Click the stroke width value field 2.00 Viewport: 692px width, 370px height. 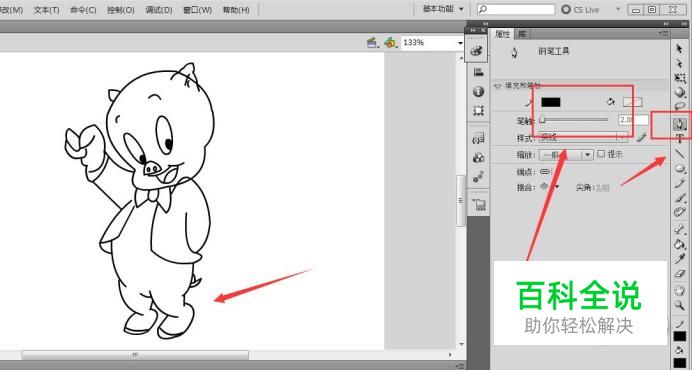tap(633, 120)
